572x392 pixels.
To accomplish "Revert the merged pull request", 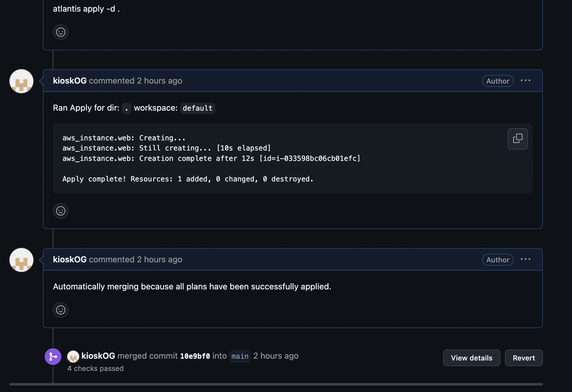I will pyautogui.click(x=523, y=358).
